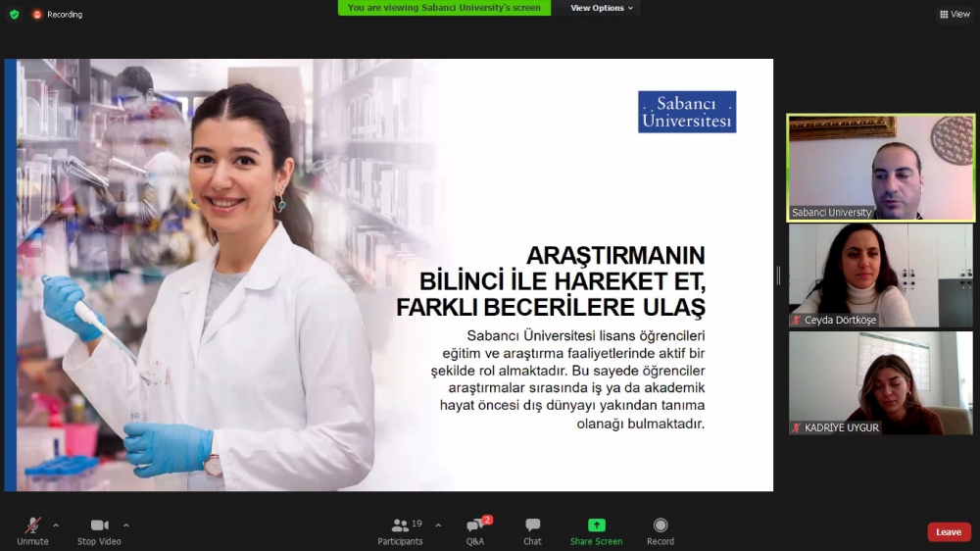This screenshot has height=551, width=980.
Task: Click the green Share Screen button
Action: [596, 531]
